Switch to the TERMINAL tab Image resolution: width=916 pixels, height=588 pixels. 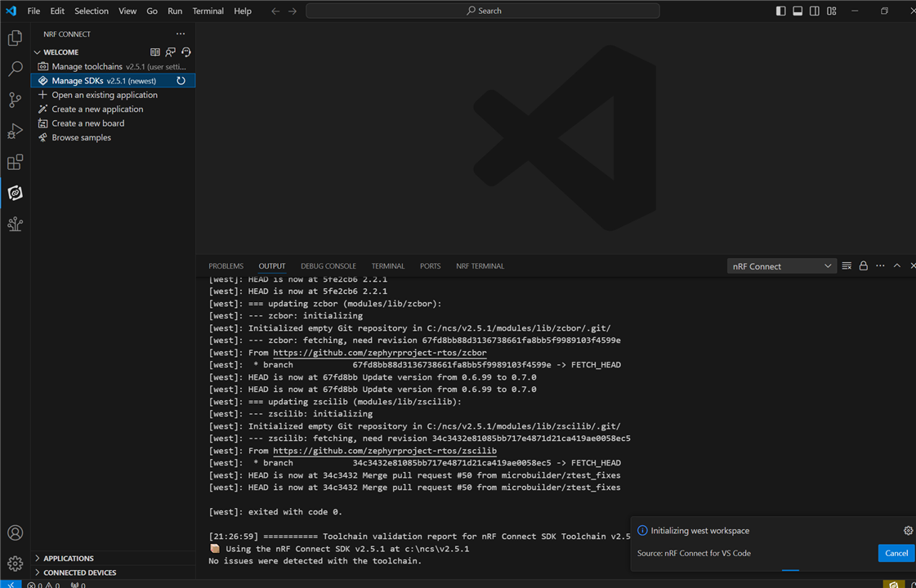tap(388, 265)
